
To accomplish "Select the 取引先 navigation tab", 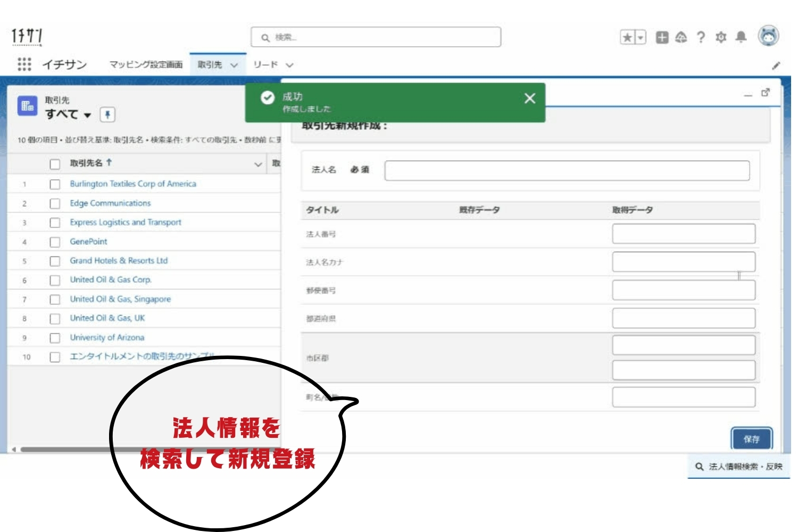I will click(210, 64).
